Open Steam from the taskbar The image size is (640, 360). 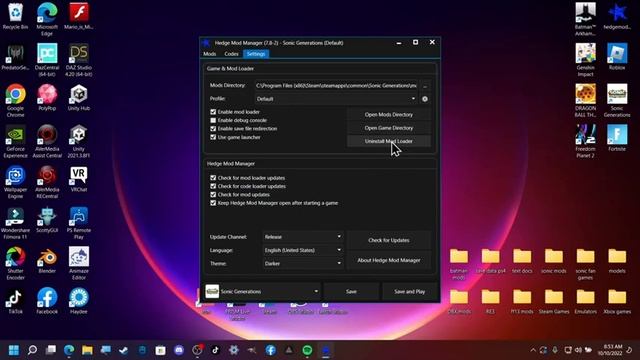pos(124,350)
